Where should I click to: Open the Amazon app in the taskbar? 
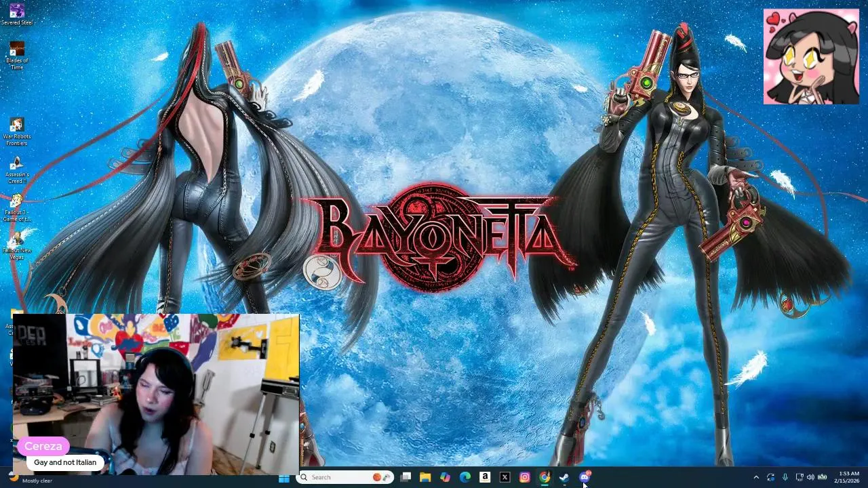485,477
